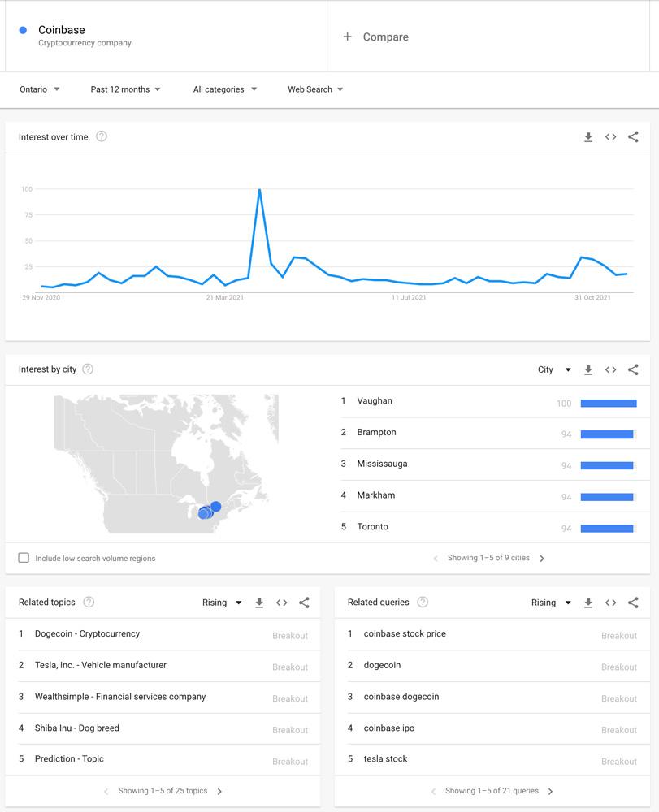Open the Web Search type dropdown

point(315,89)
